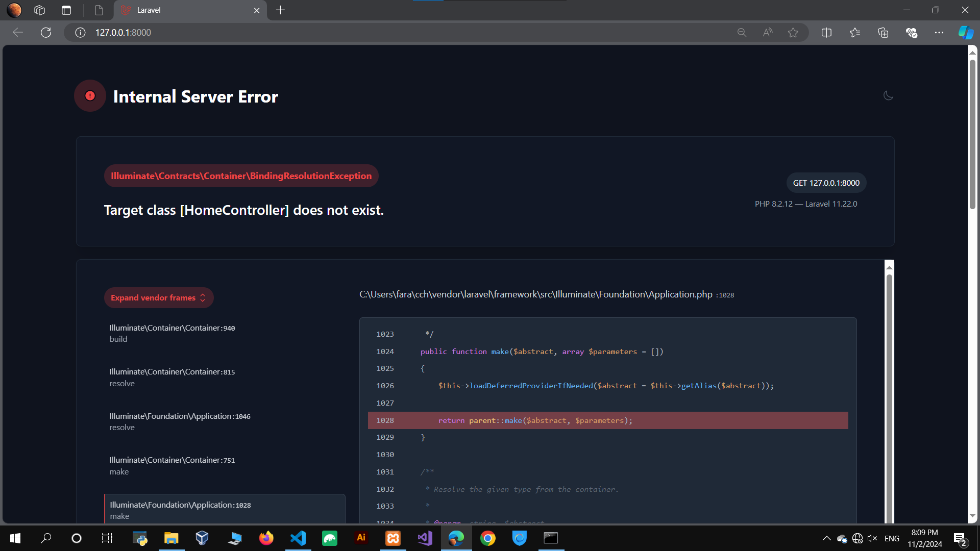Screen dimensions: 980x551
Task: Open the Container:815 resolve stack frame
Action: (x=224, y=378)
